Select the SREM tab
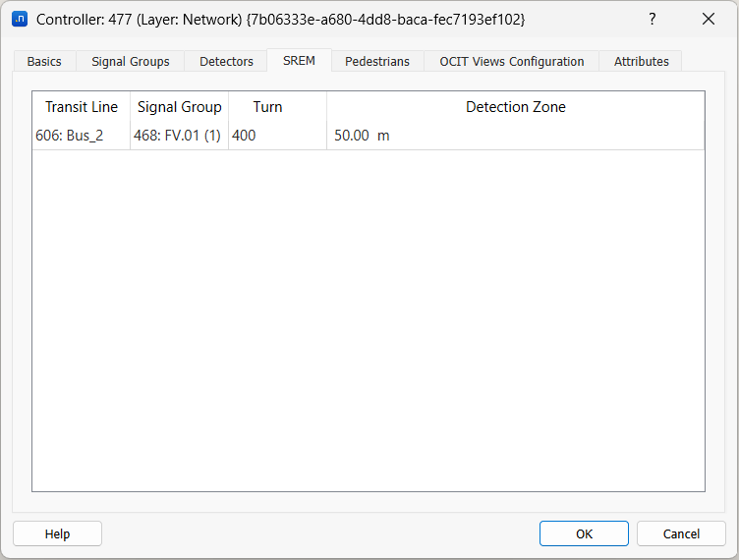This screenshot has height=560, width=739. point(299,60)
